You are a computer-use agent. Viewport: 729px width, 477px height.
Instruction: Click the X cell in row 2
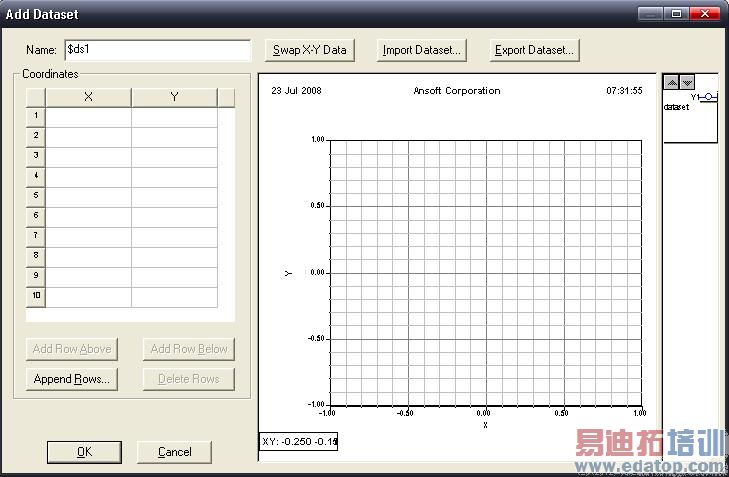(x=88, y=137)
